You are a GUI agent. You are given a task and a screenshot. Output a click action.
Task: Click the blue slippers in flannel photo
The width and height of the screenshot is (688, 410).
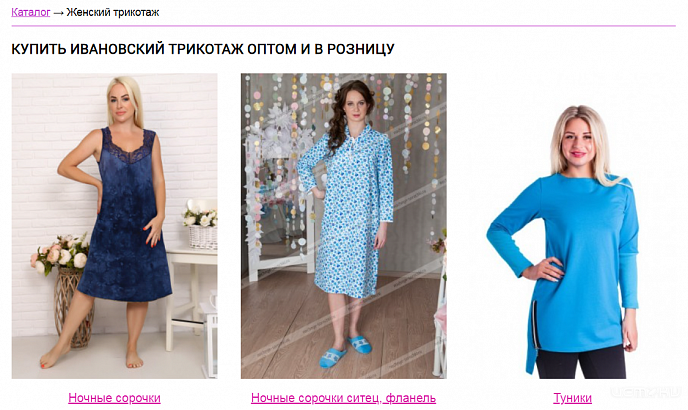(345, 350)
